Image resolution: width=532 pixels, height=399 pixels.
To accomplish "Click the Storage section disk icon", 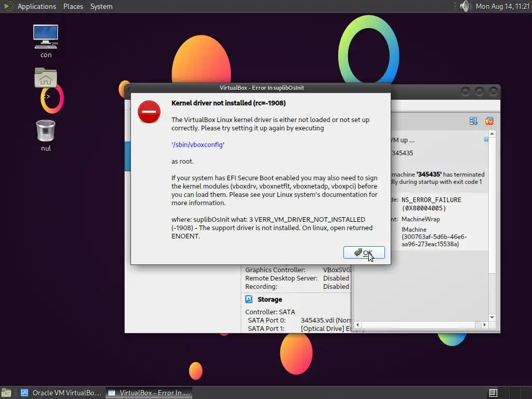I will (249, 299).
